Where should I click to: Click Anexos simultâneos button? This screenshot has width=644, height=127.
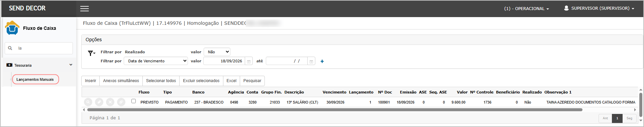click(121, 81)
